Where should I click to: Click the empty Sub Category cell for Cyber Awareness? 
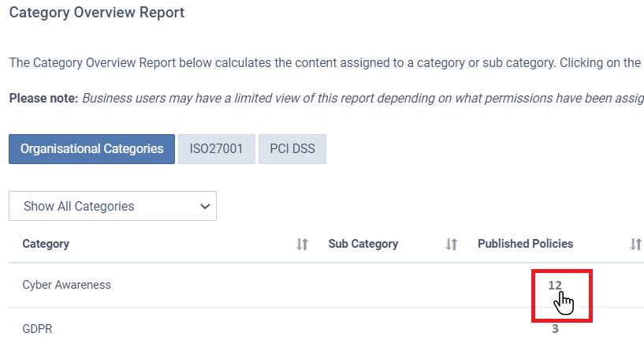coord(394,286)
